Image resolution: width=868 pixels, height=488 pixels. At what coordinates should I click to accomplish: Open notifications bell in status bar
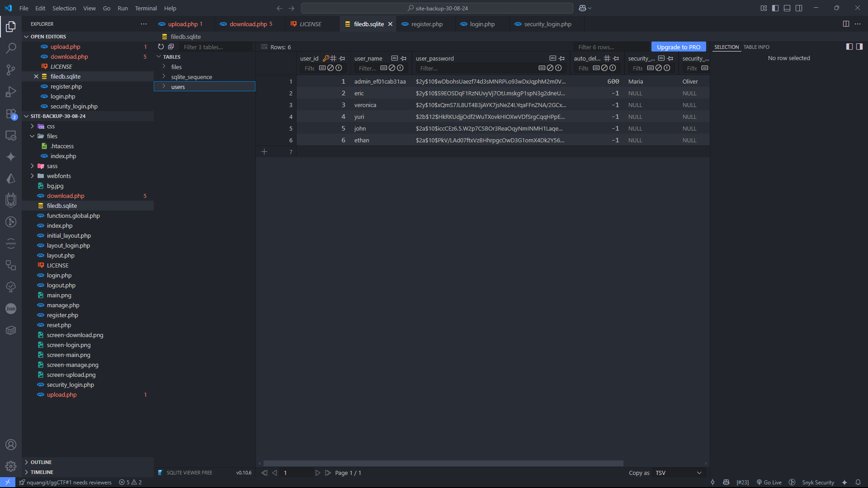(x=858, y=483)
